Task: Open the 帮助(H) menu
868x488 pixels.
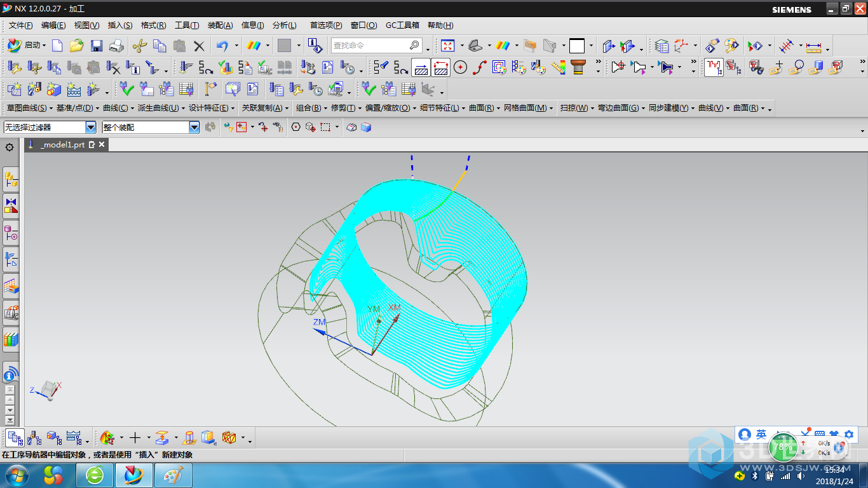Action: (x=440, y=25)
